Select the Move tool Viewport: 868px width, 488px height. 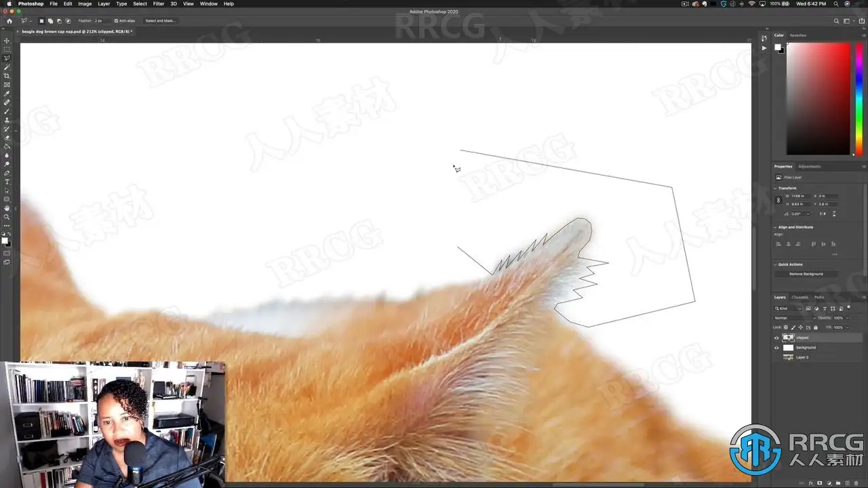(7, 41)
